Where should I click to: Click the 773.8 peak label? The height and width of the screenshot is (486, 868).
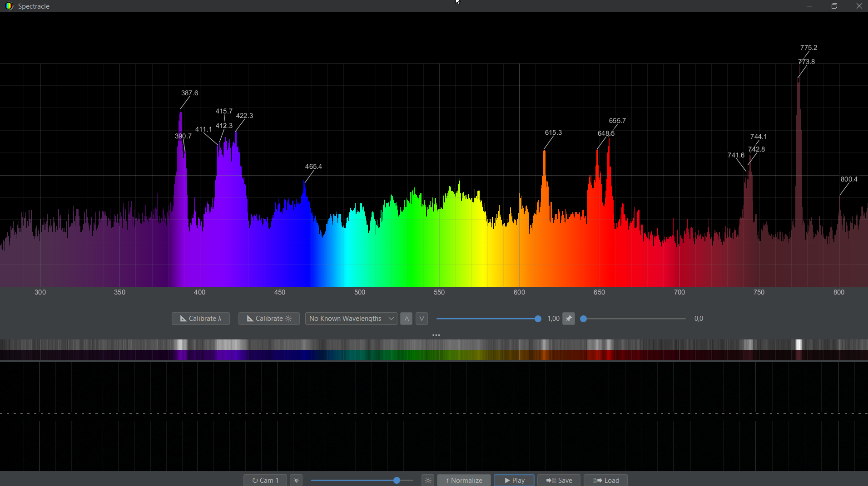[806, 62]
